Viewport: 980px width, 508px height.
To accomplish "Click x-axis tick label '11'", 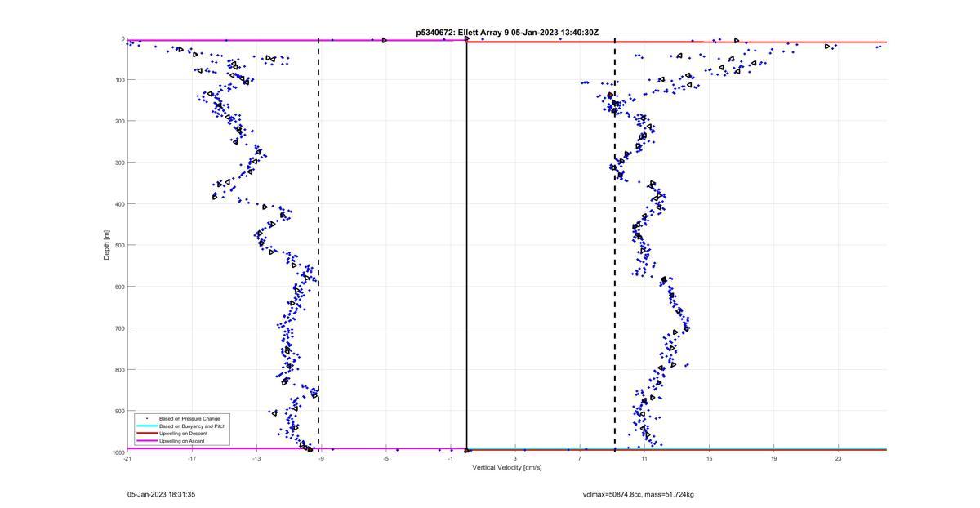I will click(644, 458).
